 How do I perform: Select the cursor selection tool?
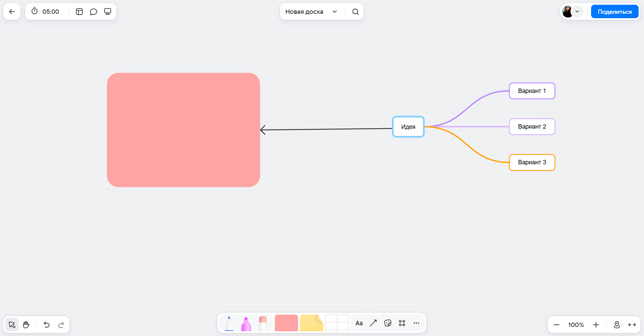click(x=12, y=325)
